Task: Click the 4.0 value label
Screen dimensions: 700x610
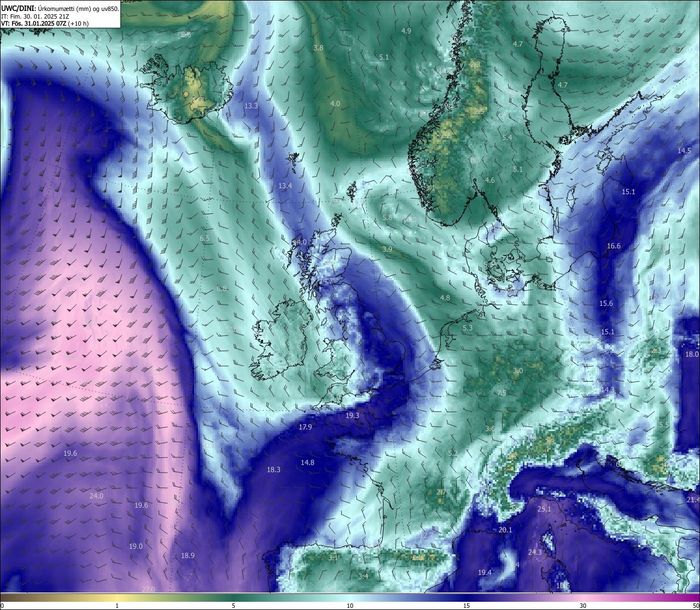Action: (x=335, y=104)
